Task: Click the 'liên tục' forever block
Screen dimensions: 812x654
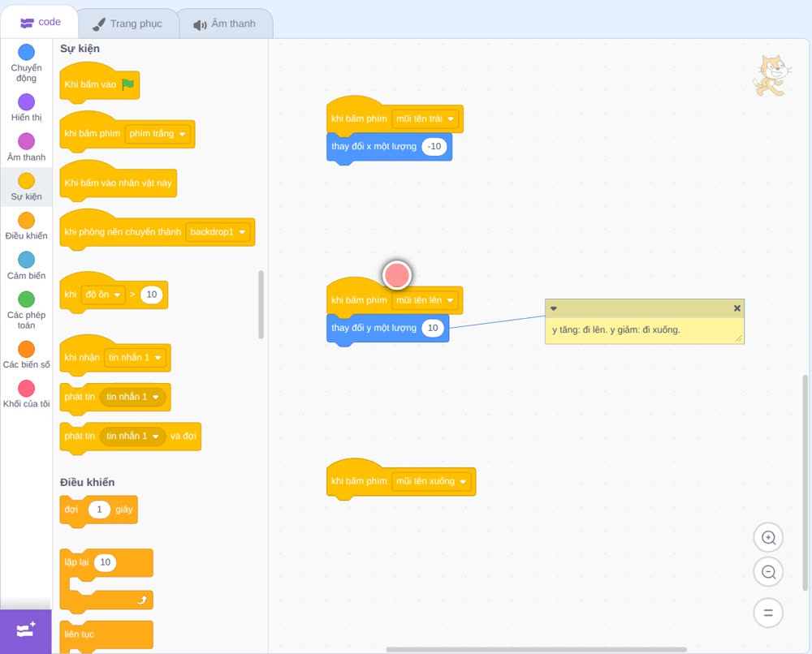Action: pos(106,636)
